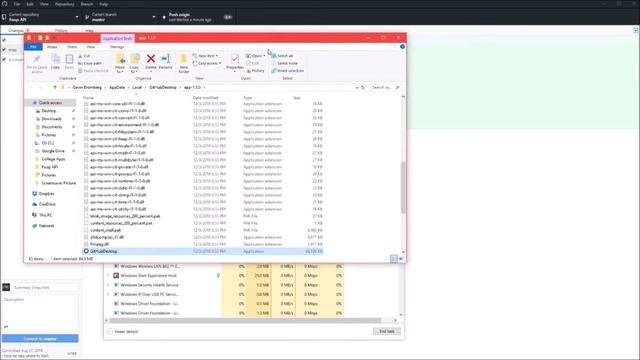Create a folder with the New folder icon
The height and width of the screenshot is (360, 640).
pyautogui.click(x=184, y=59)
